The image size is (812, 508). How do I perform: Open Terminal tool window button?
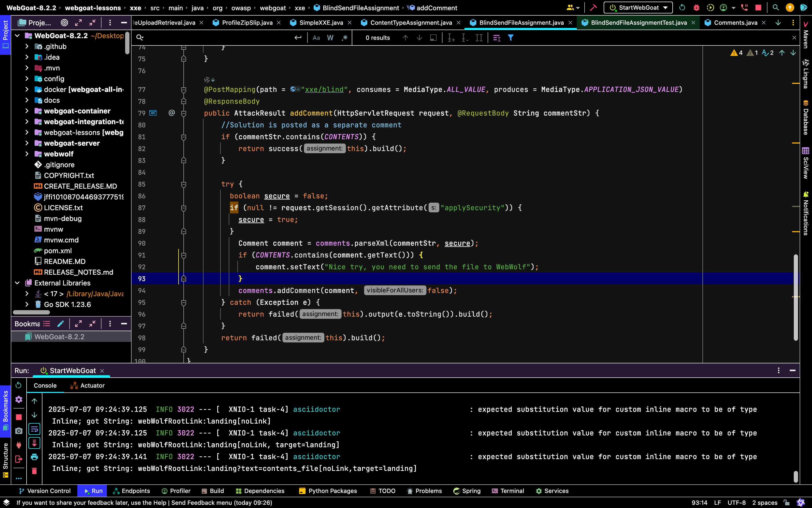(x=508, y=491)
